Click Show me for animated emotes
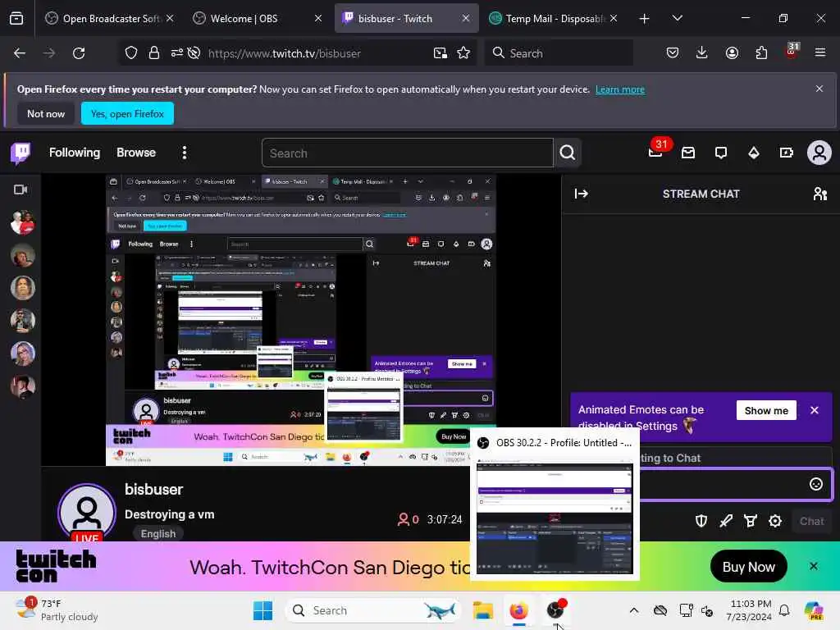Screen dimensions: 840x630 pos(766,410)
